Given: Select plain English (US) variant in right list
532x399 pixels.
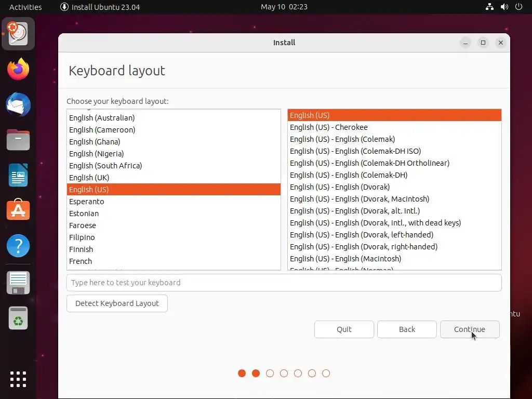Looking at the screenshot, I should tap(394, 115).
